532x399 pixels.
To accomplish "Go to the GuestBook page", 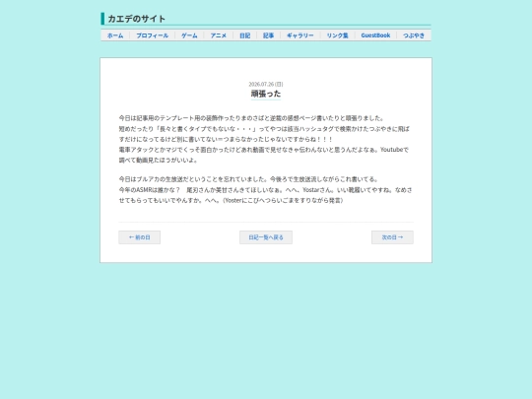I will coord(375,35).
